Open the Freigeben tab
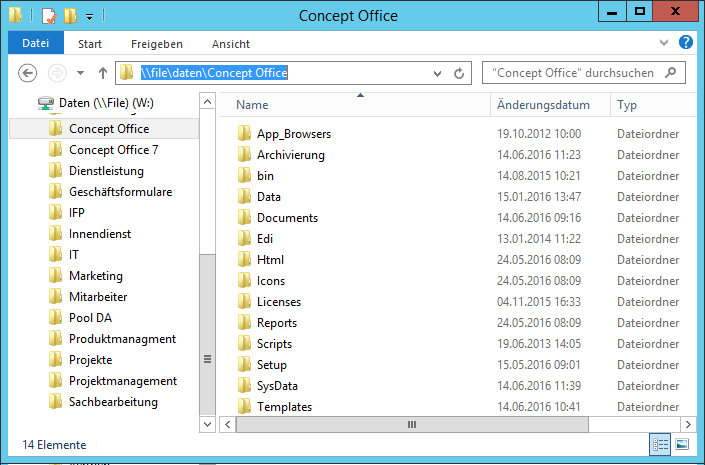This screenshot has width=705, height=465. click(x=158, y=44)
